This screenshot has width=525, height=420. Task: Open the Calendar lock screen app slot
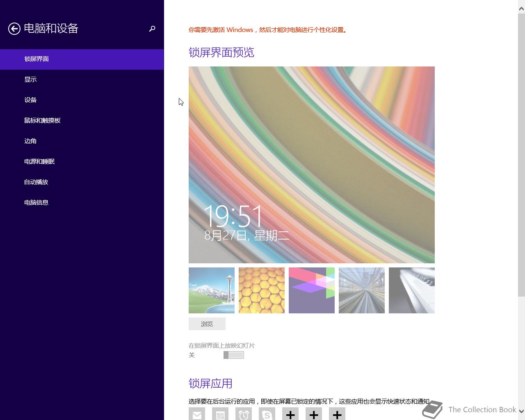tap(220, 414)
